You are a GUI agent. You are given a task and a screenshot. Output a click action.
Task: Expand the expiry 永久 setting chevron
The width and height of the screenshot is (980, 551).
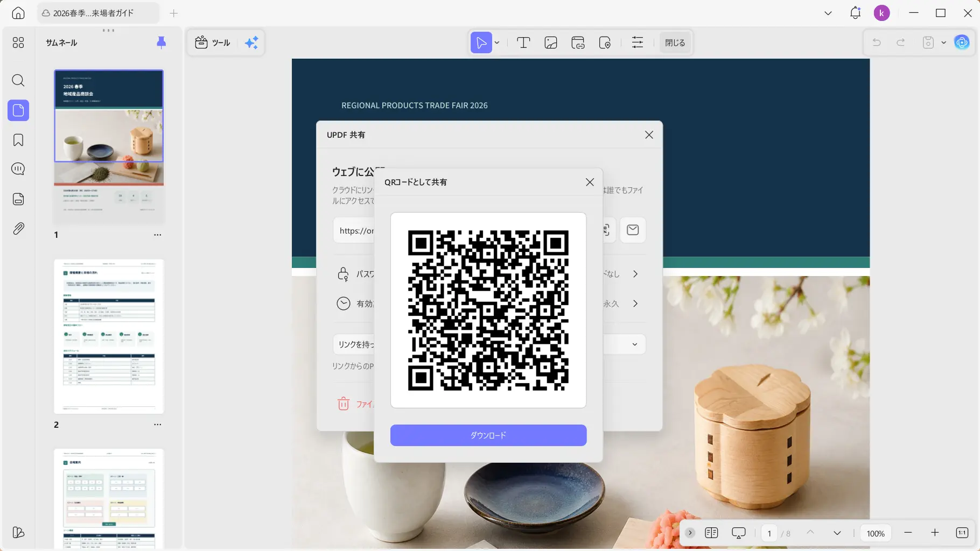coord(635,303)
